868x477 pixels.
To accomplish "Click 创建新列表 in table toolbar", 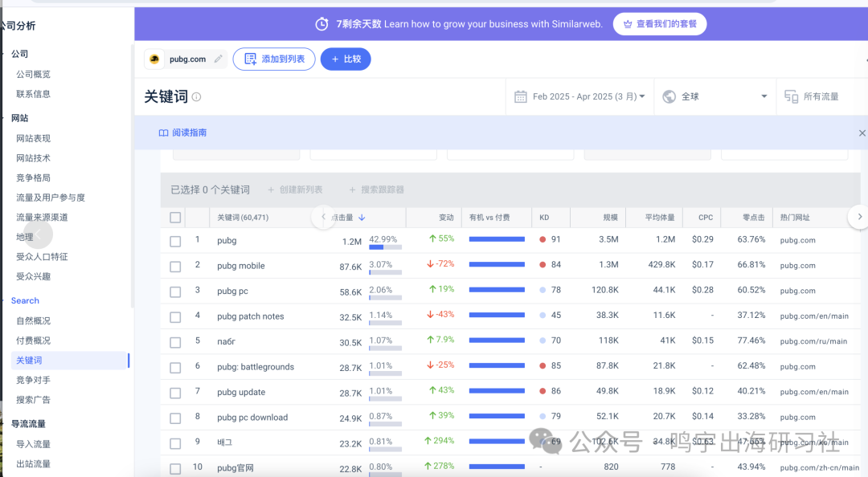I will [295, 190].
